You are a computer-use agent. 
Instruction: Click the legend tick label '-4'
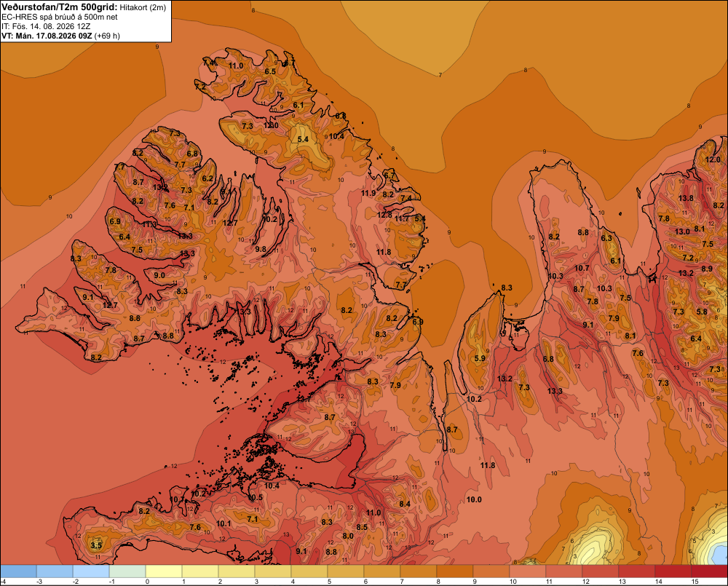point(3,582)
